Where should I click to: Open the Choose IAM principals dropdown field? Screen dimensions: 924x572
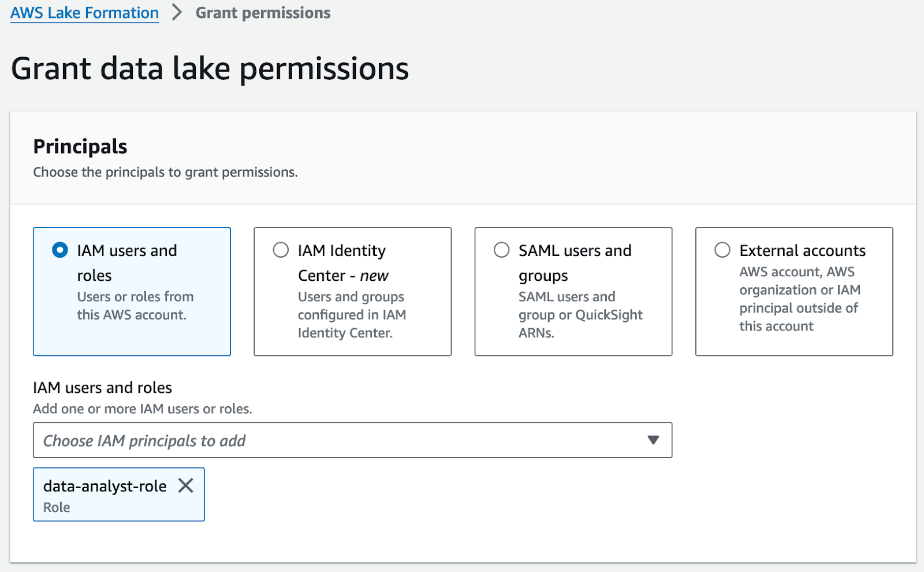pyautogui.click(x=352, y=440)
